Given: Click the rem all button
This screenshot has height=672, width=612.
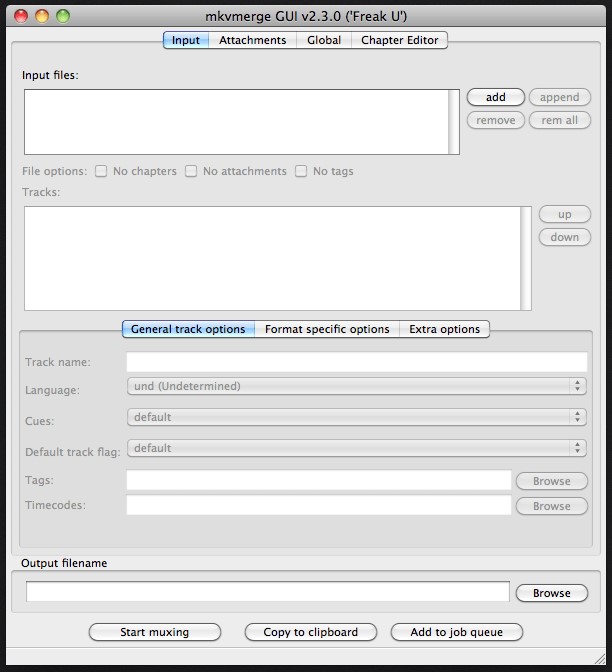Looking at the screenshot, I should tap(559, 120).
